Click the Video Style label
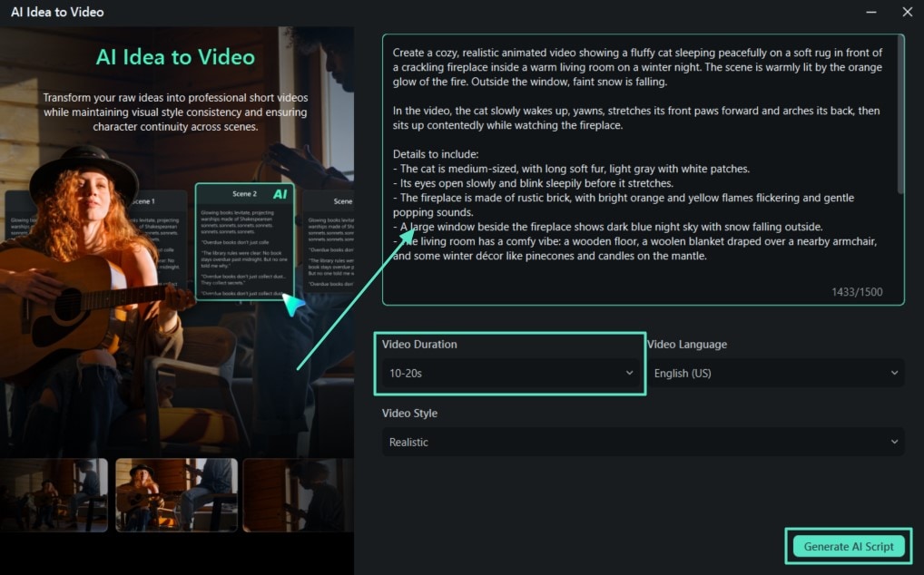This screenshot has width=924, height=575. pyautogui.click(x=409, y=414)
